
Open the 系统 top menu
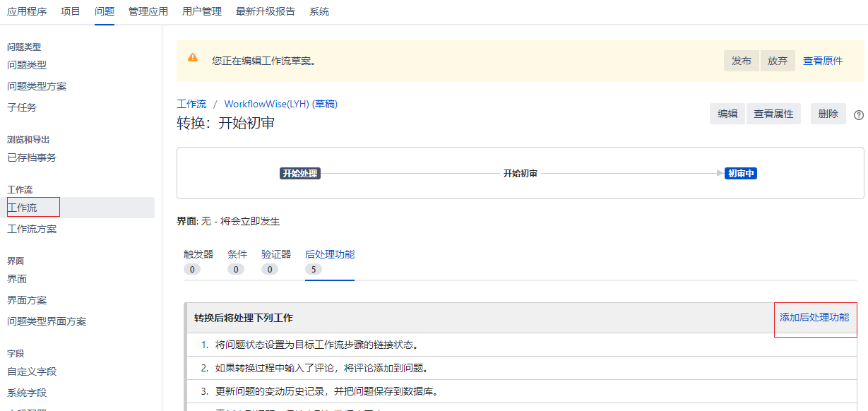point(319,11)
